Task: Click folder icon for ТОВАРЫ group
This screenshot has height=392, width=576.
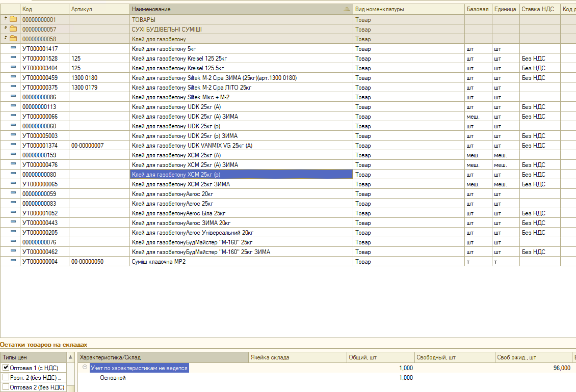Action: point(13,19)
